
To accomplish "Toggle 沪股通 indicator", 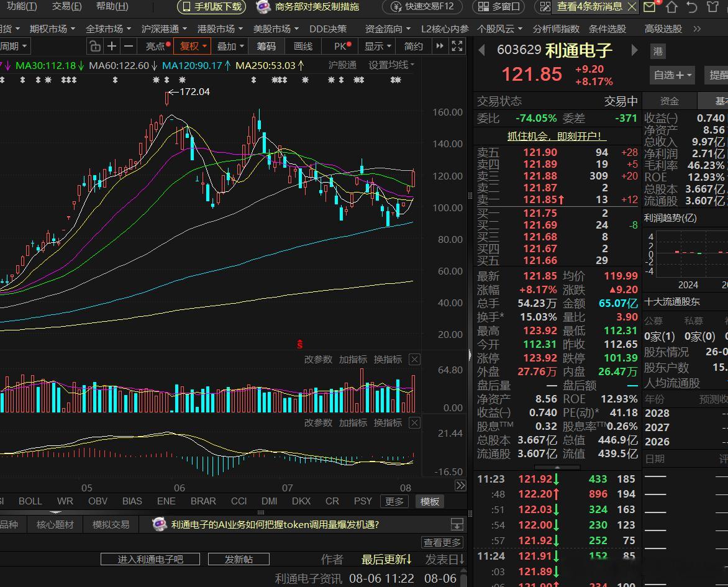I will point(342,65).
